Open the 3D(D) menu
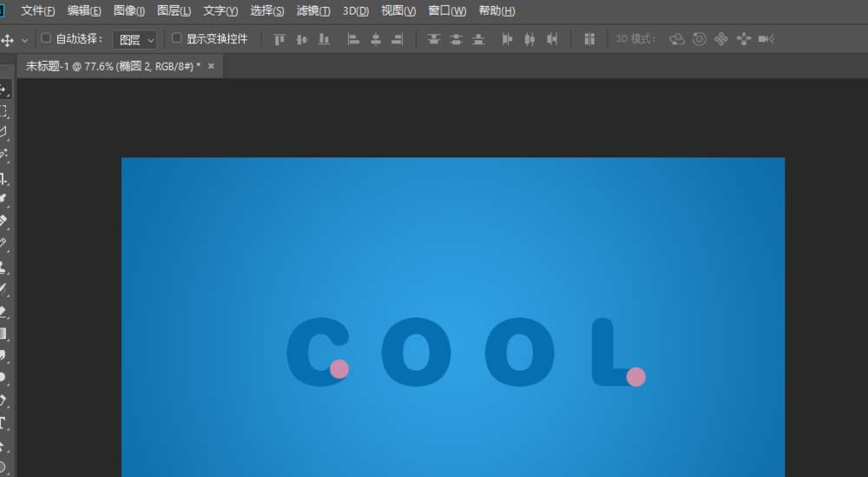This screenshot has width=868, height=477. pyautogui.click(x=355, y=10)
